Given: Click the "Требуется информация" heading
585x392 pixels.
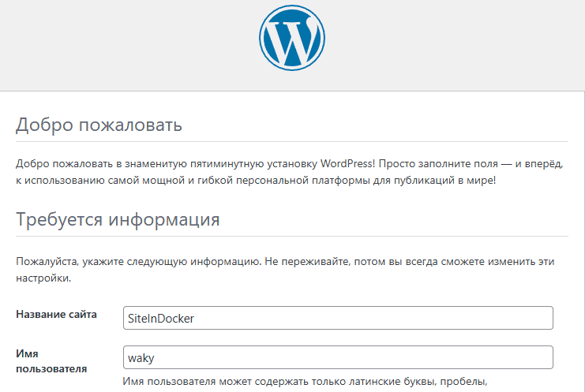Looking at the screenshot, I should pyautogui.click(x=117, y=219).
